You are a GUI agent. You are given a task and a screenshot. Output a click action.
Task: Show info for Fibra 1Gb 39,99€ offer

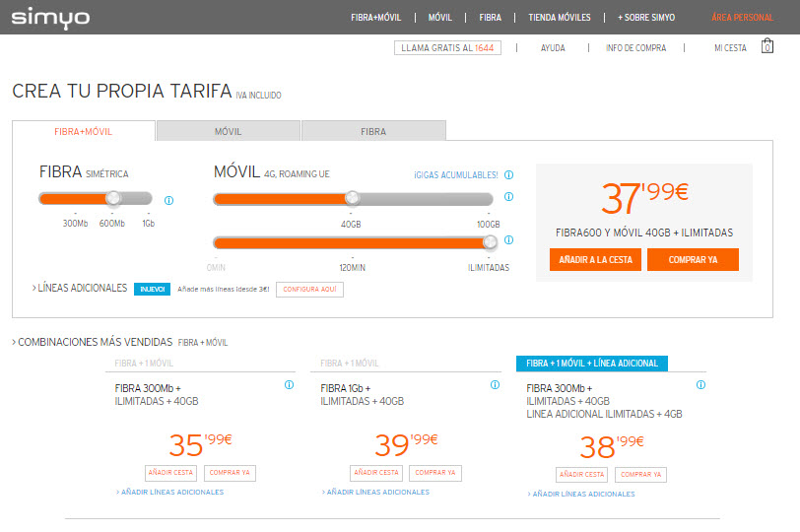495,384
